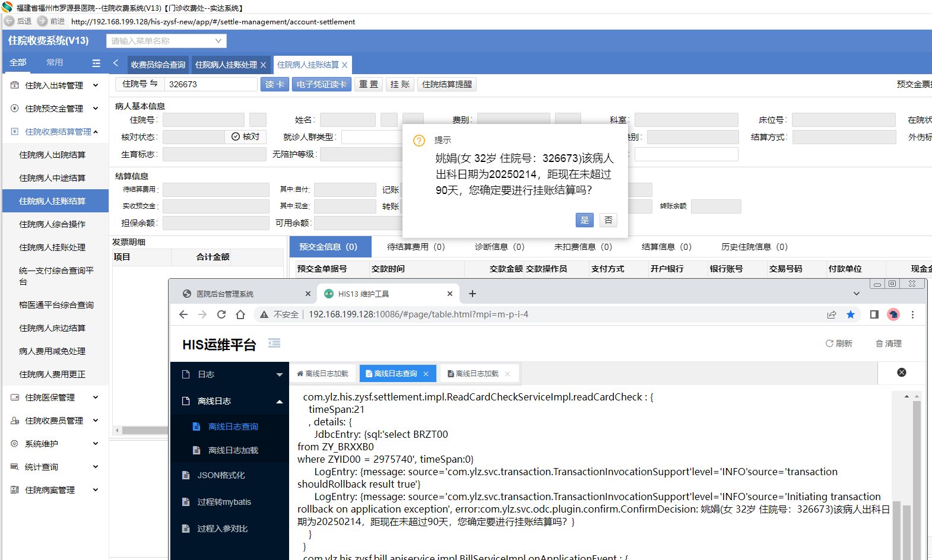Viewport: 932px width, 560px height.
Task: Collapse the HIS运维平台 sidebar with the fold icon
Action: point(274,343)
